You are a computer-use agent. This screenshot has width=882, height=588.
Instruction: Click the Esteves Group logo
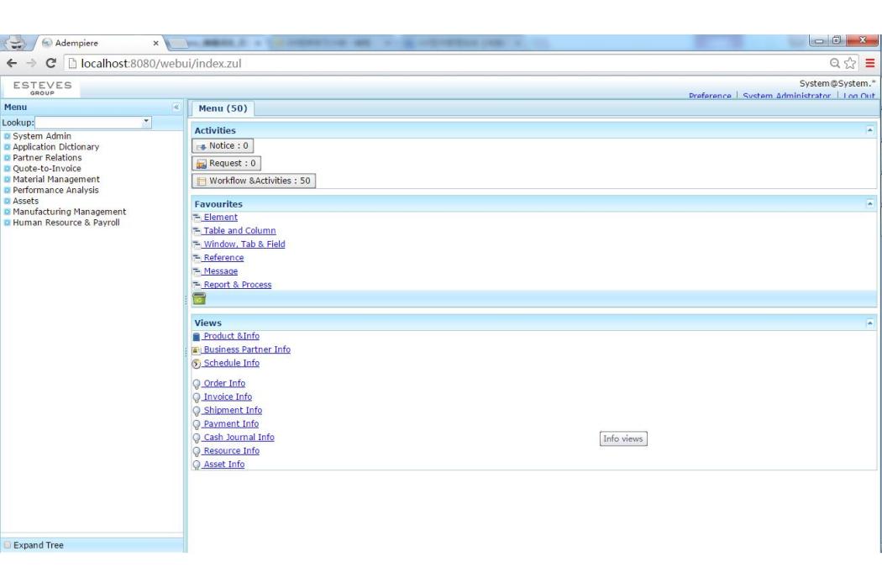click(42, 87)
